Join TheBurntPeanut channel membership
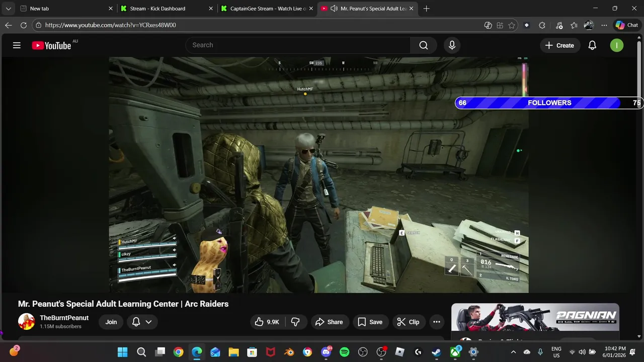The height and width of the screenshot is (362, 644). click(x=111, y=322)
